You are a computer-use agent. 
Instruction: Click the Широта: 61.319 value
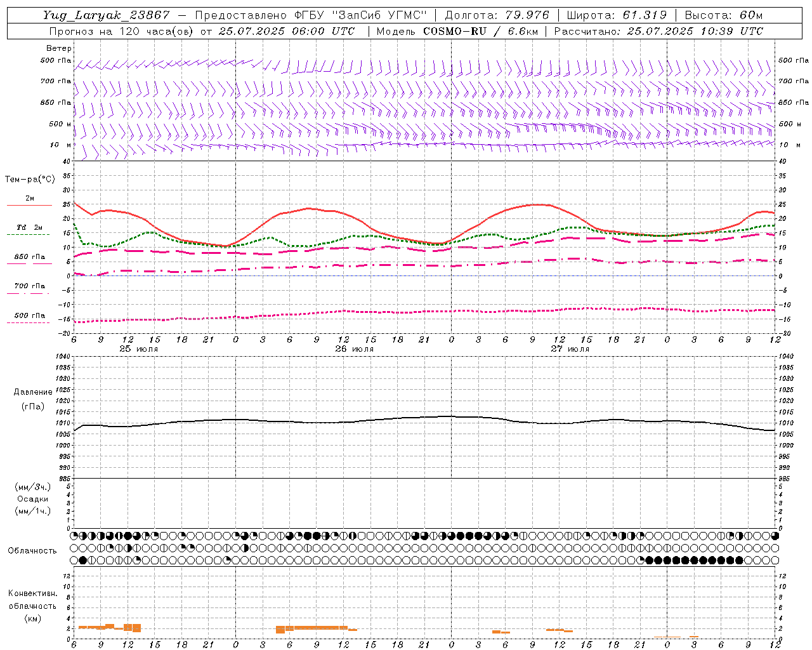coord(617,15)
